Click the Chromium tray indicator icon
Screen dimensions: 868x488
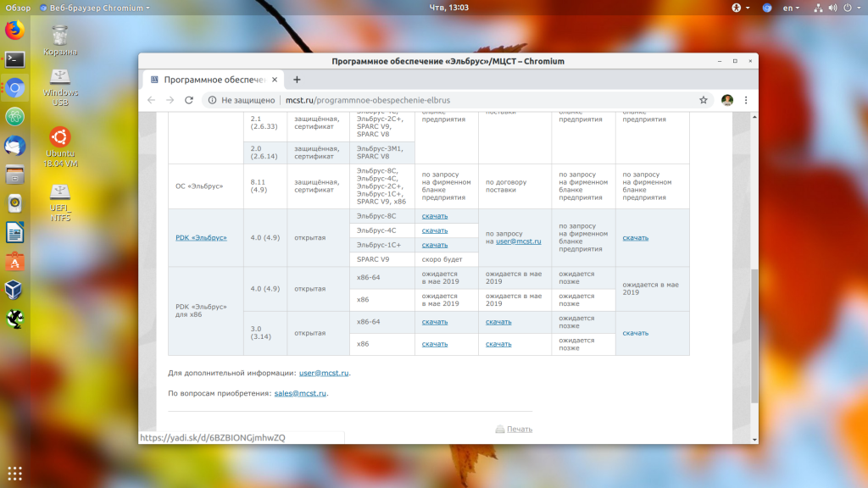[766, 8]
